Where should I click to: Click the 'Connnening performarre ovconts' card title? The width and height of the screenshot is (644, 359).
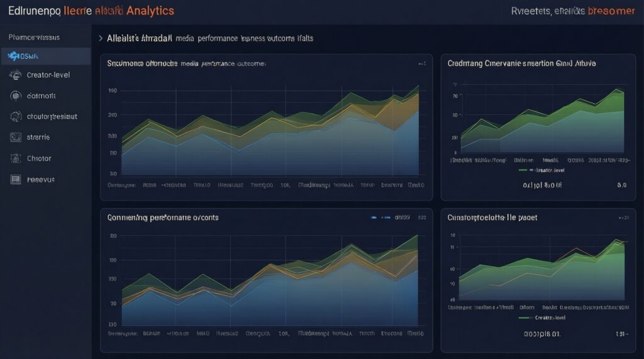163,218
